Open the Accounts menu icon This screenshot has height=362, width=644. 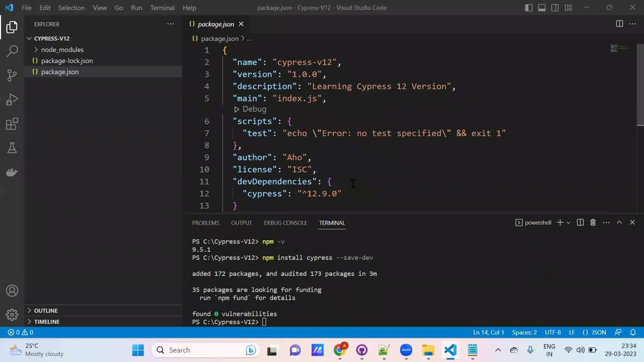[12, 291]
